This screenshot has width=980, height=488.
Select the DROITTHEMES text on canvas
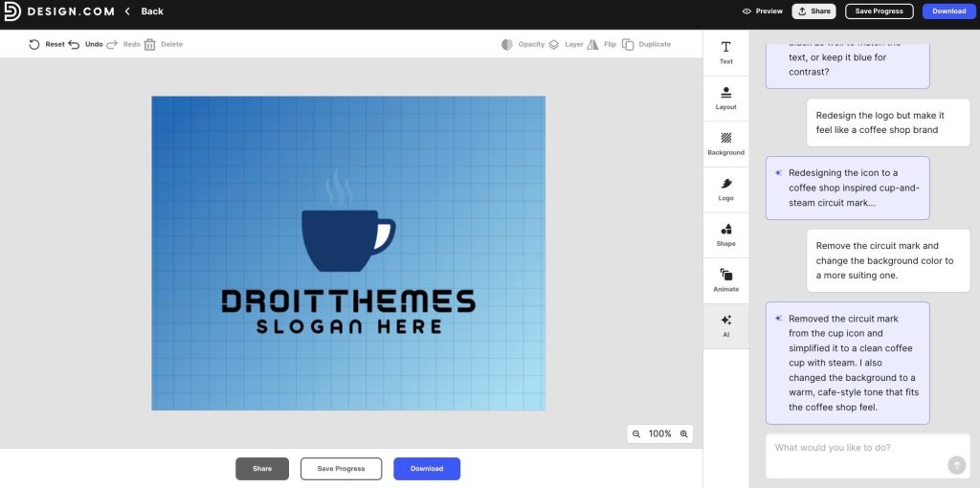click(348, 301)
